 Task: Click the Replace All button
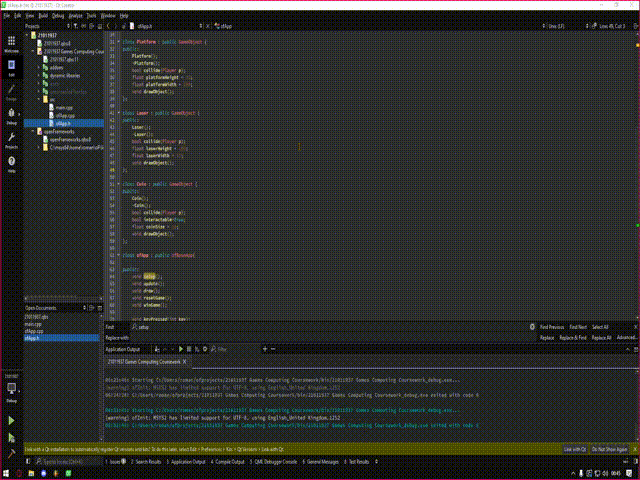[601, 338]
